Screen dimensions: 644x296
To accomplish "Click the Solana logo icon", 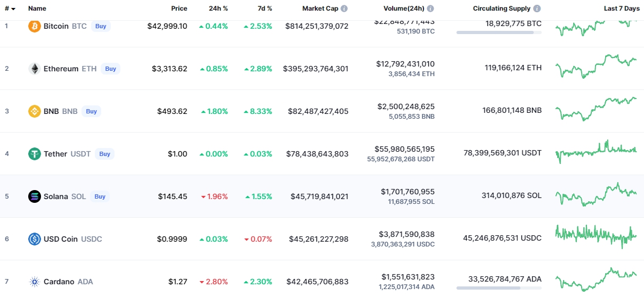I will [x=35, y=196].
